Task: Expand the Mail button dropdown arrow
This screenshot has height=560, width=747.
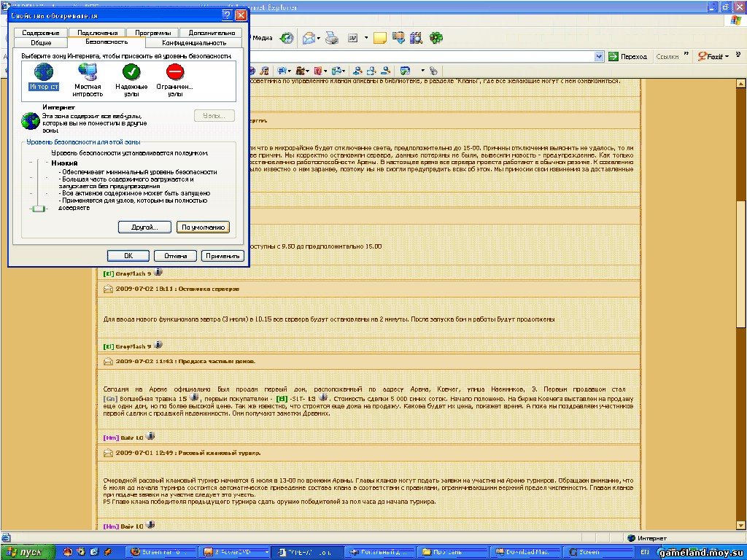Action: tap(319, 38)
